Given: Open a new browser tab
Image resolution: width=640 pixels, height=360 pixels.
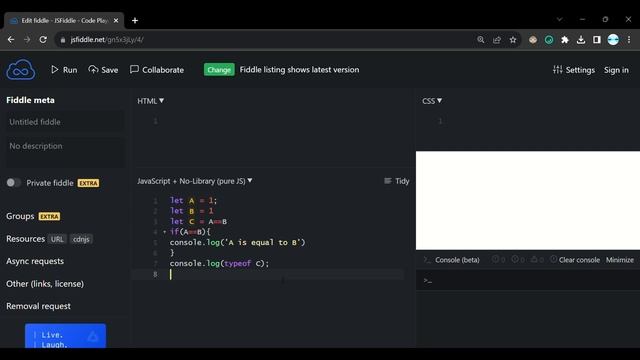Looking at the screenshot, I should tap(135, 20).
